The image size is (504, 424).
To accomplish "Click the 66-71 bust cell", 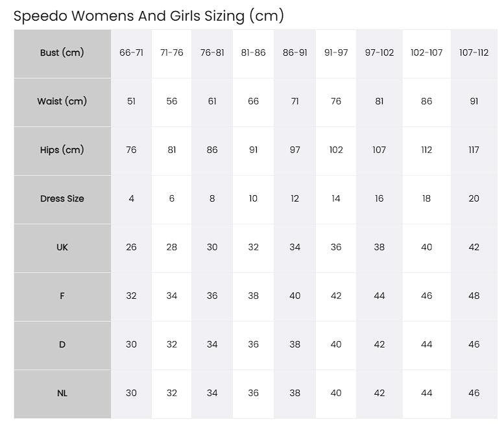I will (131, 54).
